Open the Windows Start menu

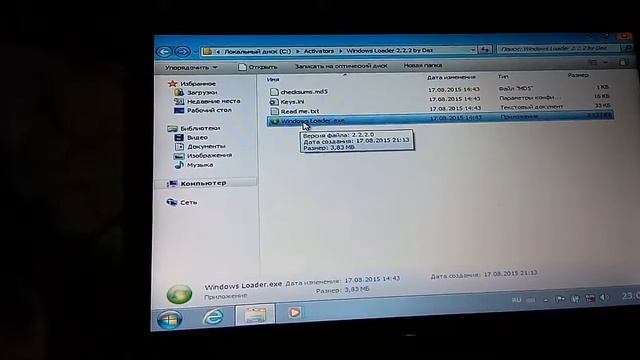point(169,319)
